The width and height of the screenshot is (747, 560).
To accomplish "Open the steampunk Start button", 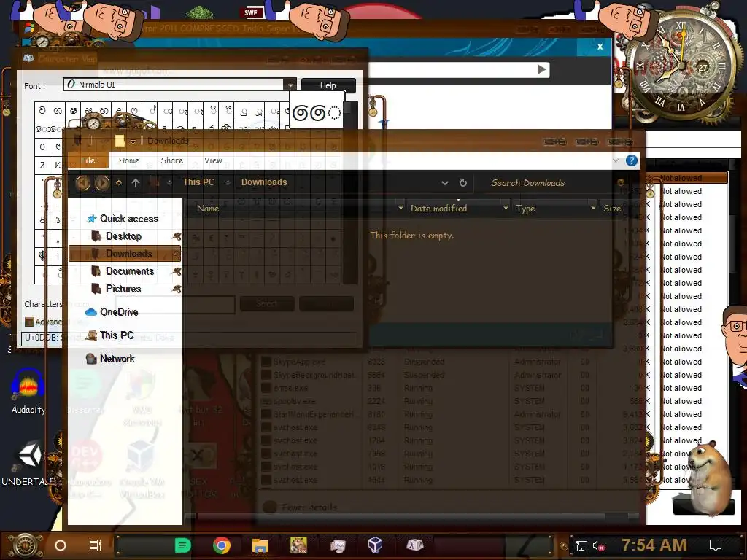I will click(26, 545).
